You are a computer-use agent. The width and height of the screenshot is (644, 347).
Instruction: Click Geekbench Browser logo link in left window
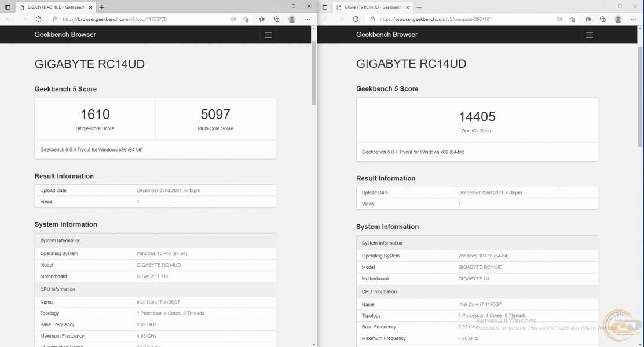coord(65,35)
